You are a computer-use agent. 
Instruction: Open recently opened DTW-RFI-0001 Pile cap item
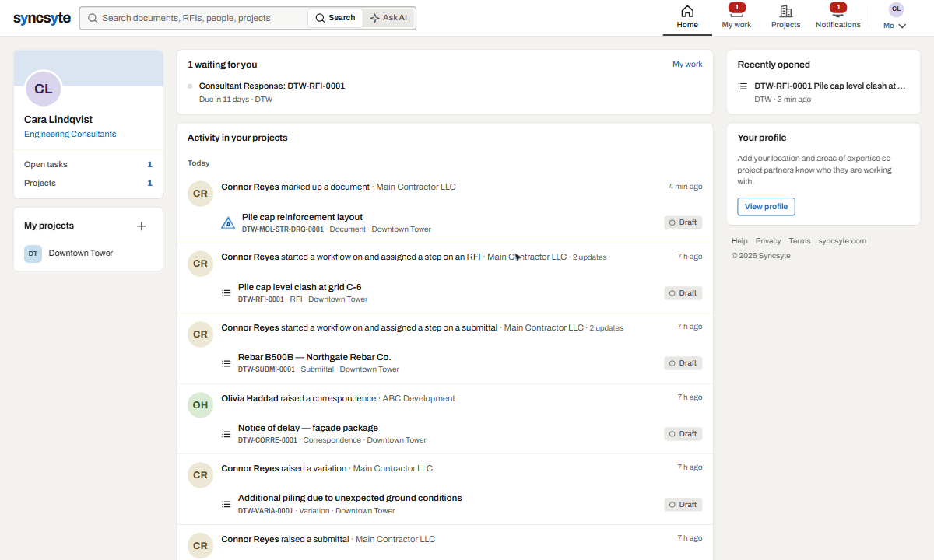830,86
